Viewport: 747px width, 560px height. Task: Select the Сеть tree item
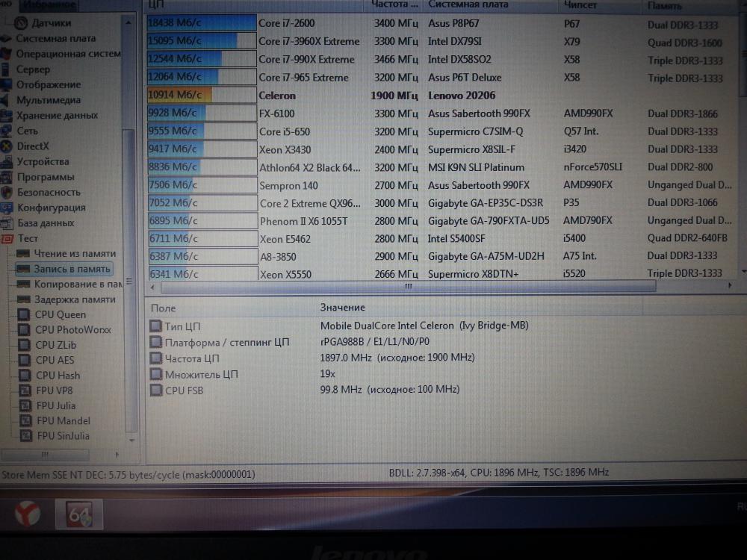[x=27, y=131]
